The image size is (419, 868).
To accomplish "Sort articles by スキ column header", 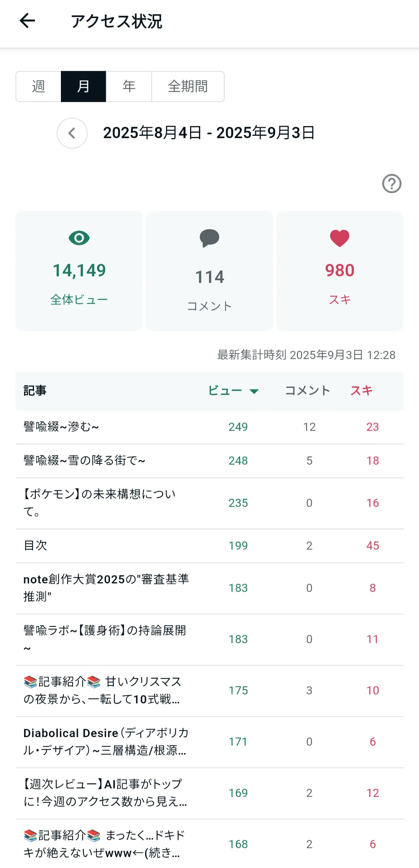I will [362, 391].
